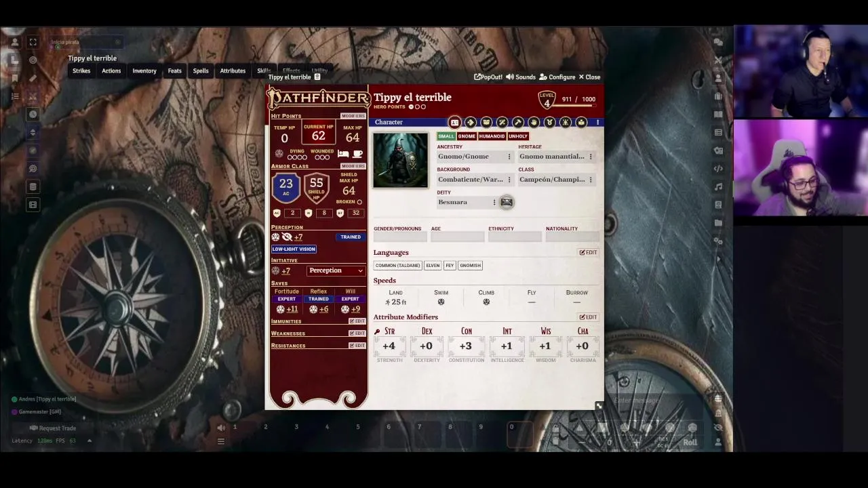
Task: Open Heritage Gnomo manantial options menu
Action: click(591, 157)
